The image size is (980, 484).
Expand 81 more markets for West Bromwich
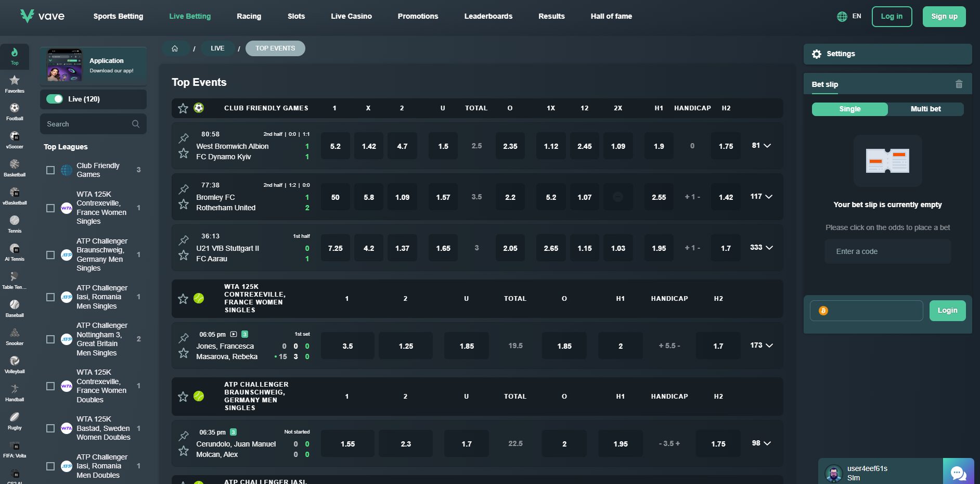pyautogui.click(x=761, y=146)
